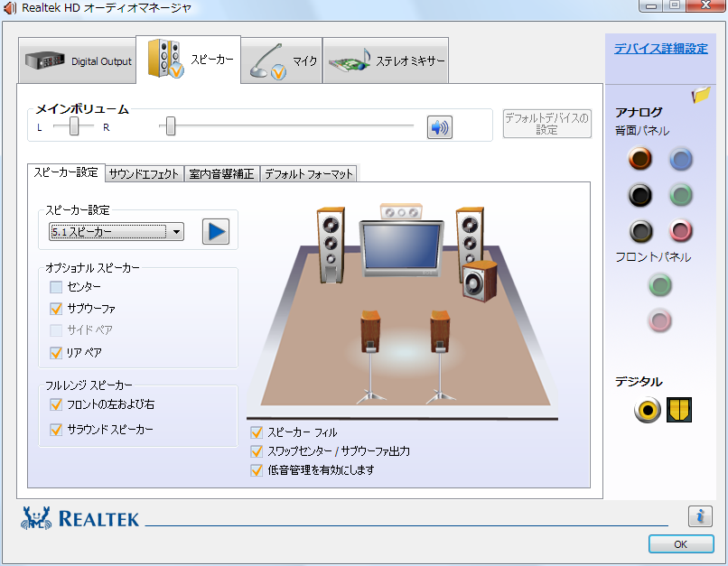Open the 室内音響補正 sub-tab

click(222, 174)
